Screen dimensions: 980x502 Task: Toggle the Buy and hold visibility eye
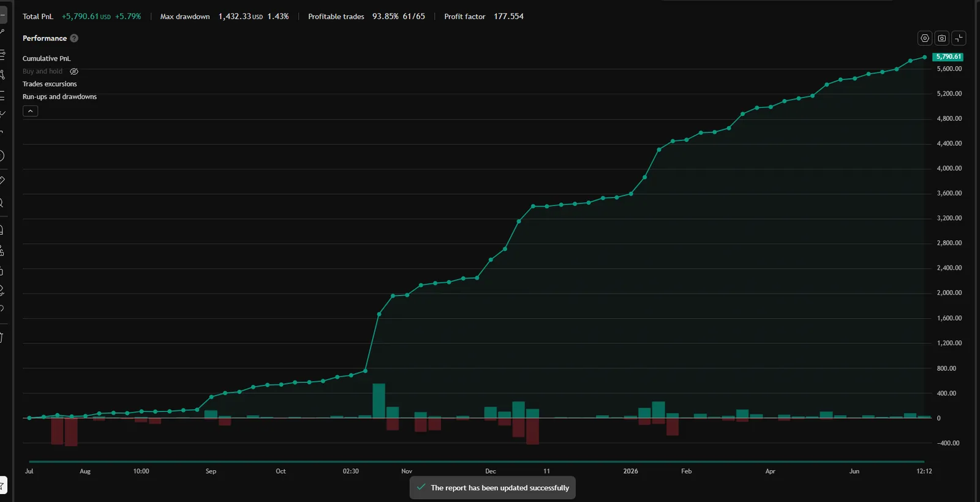pos(74,71)
